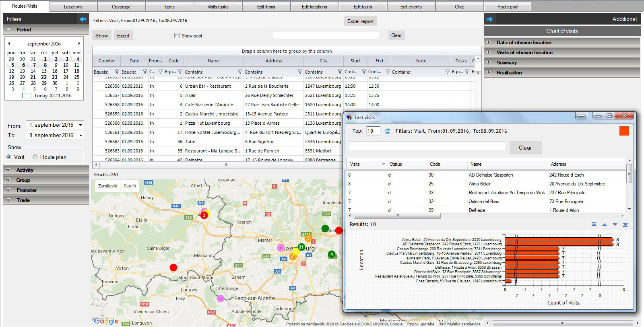
Task: Open the From date dropdown
Action: click(x=80, y=125)
